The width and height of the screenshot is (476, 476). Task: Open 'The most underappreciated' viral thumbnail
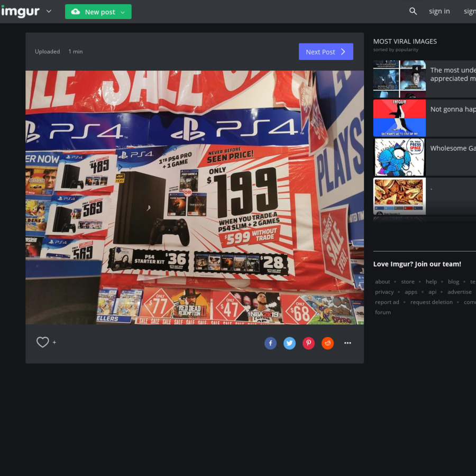point(399,79)
